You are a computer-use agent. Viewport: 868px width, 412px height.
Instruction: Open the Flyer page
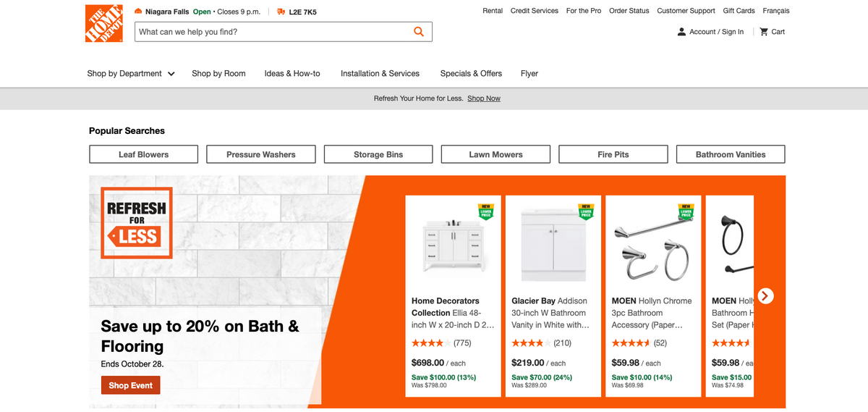[529, 73]
